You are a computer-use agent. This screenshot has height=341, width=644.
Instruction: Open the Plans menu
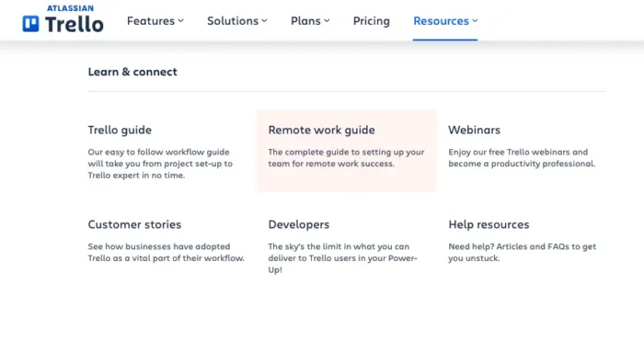(x=310, y=21)
